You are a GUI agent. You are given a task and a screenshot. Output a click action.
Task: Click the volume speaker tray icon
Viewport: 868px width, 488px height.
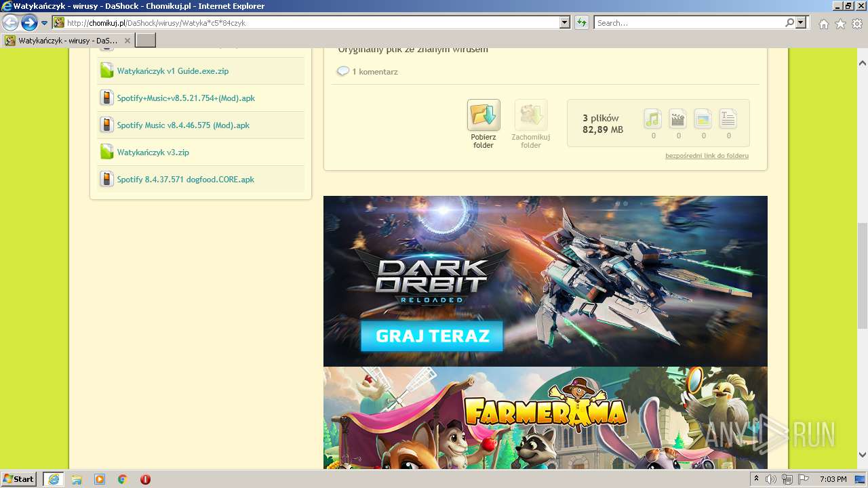[771, 479]
